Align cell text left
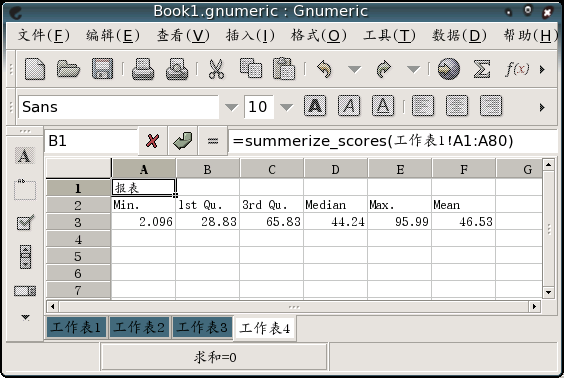 pyautogui.click(x=423, y=106)
